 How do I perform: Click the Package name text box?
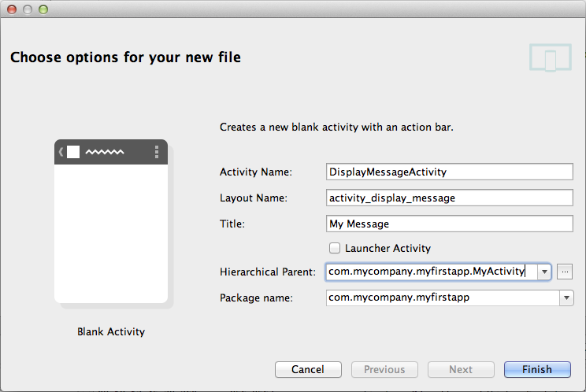pos(441,298)
